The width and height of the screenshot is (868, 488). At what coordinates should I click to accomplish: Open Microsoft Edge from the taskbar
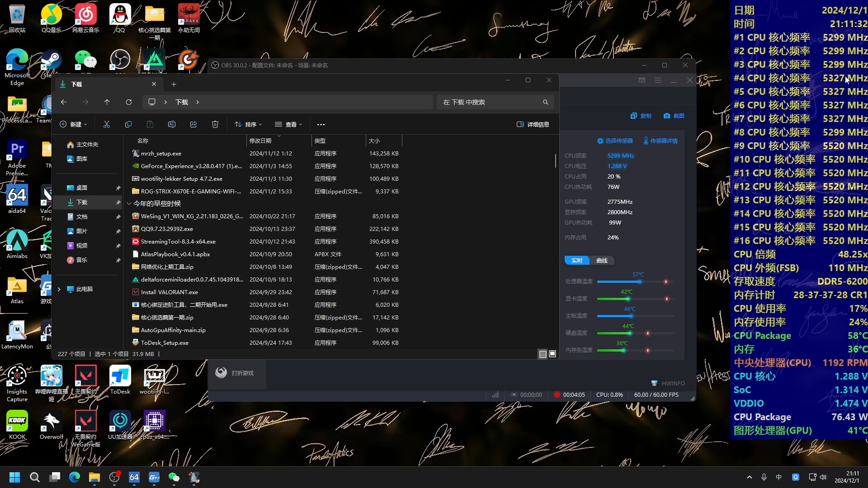tap(75, 477)
